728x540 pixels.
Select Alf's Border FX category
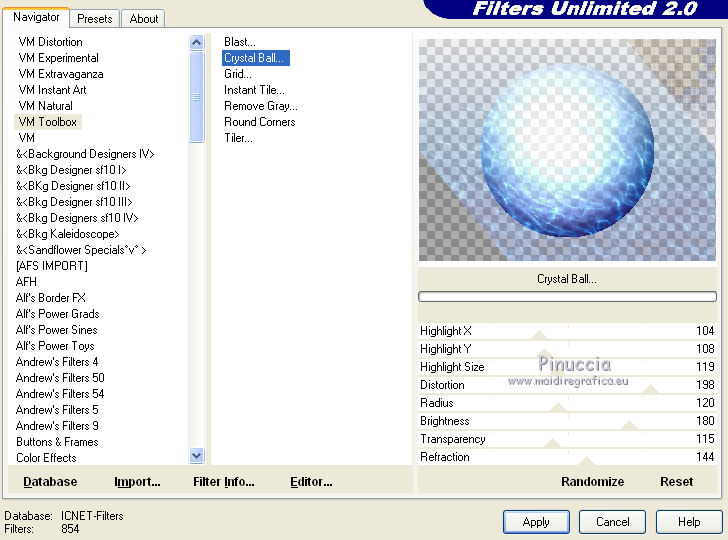tap(51, 298)
